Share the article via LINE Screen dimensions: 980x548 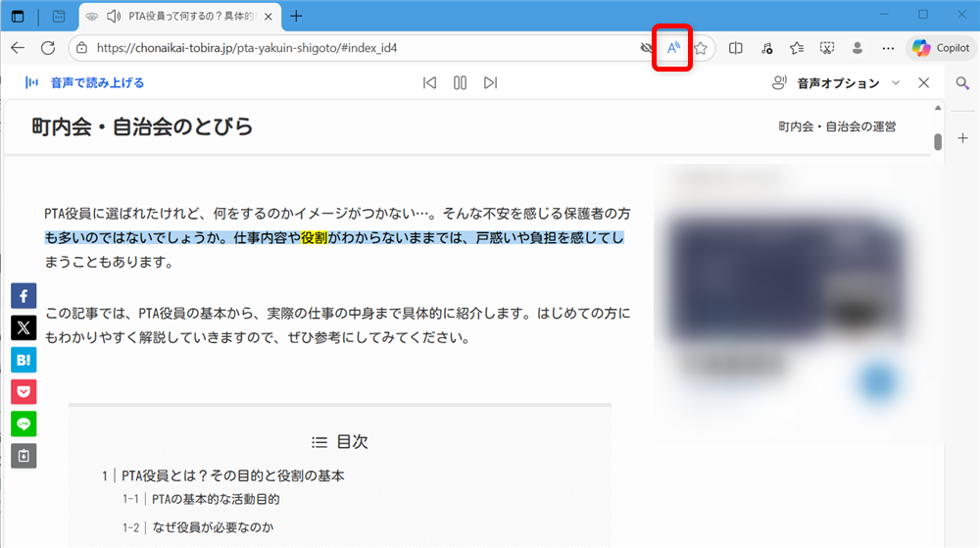coord(24,423)
